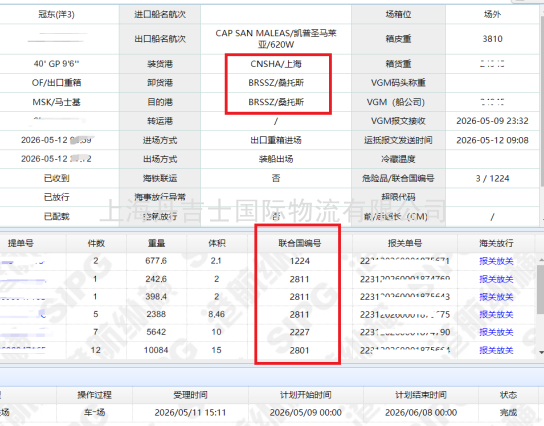
Task: Click the 车-场 operation process cell
Action: coord(94,412)
